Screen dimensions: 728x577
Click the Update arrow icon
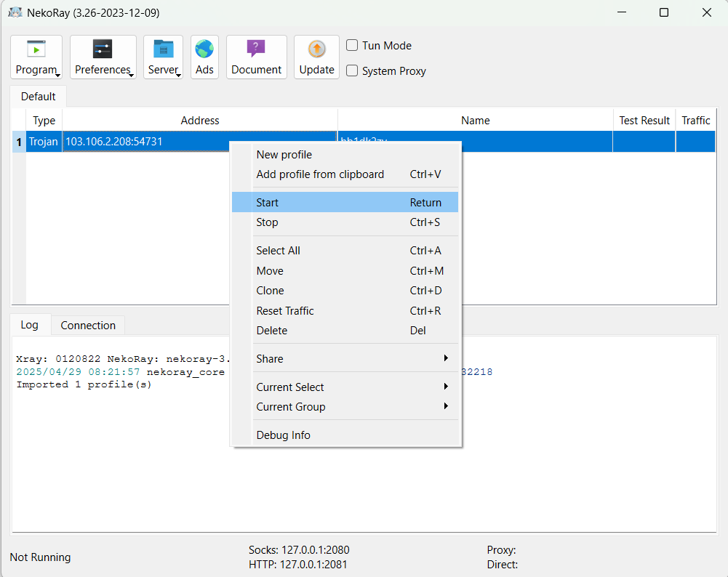pos(316,49)
